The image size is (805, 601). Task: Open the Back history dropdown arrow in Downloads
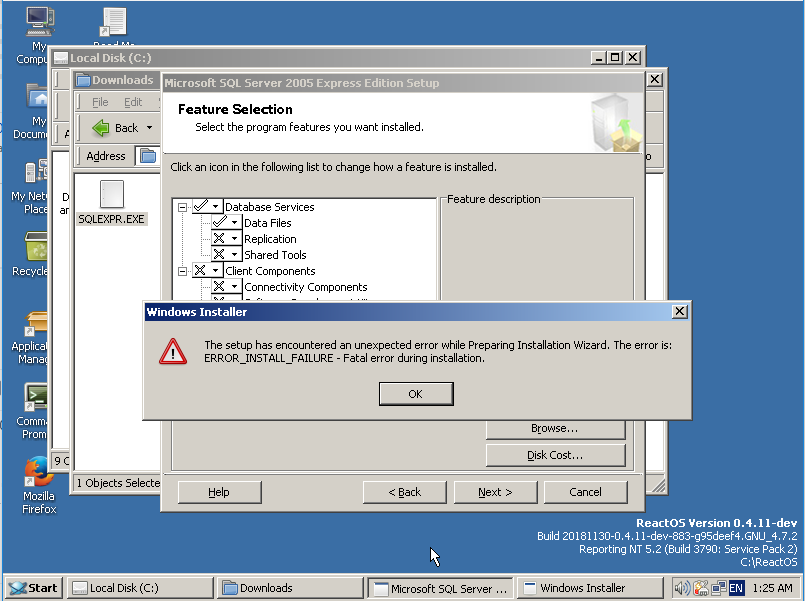[149, 128]
